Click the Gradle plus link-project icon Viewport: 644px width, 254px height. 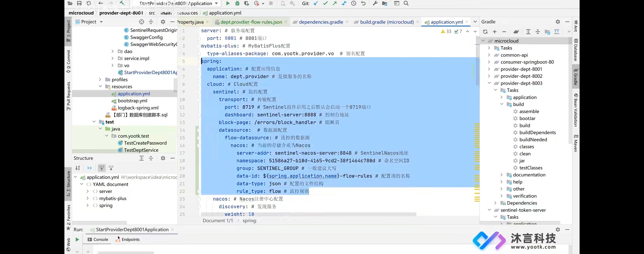[x=495, y=32]
